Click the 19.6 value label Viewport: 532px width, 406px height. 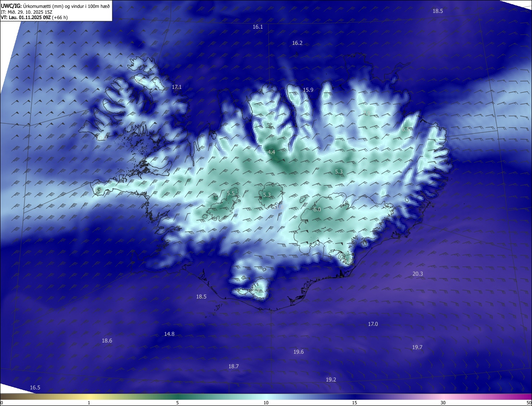tap(298, 352)
